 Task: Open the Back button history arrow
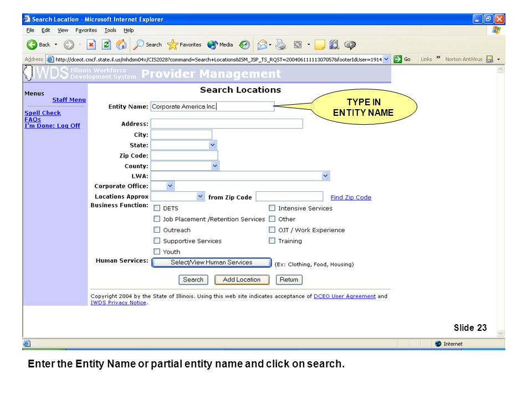point(56,44)
